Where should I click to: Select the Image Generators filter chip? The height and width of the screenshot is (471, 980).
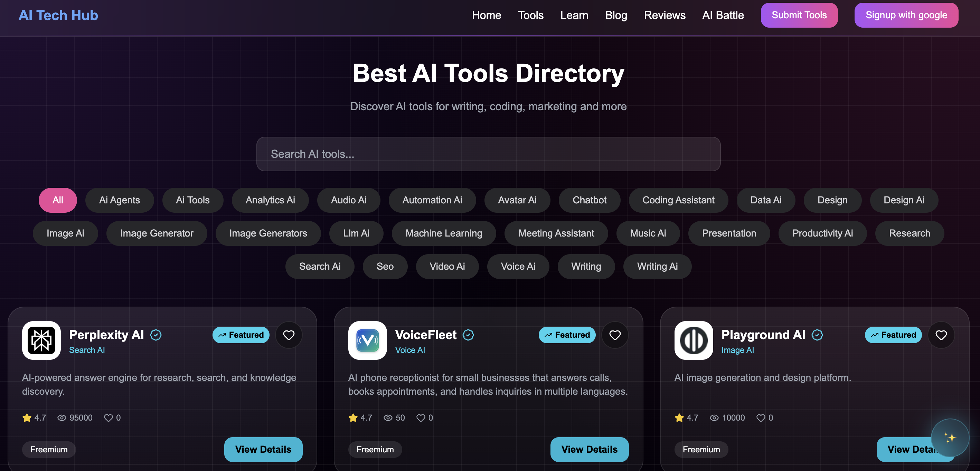point(268,233)
